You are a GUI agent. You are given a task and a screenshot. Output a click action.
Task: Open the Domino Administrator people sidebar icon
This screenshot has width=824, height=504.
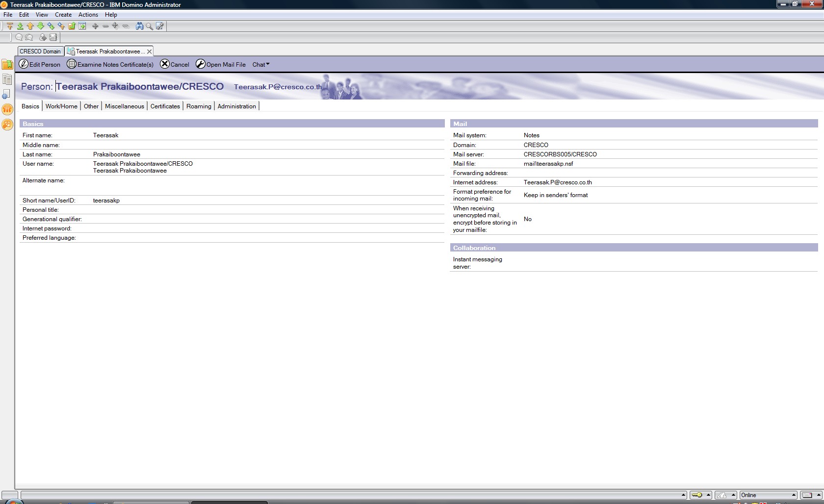[x=7, y=109]
